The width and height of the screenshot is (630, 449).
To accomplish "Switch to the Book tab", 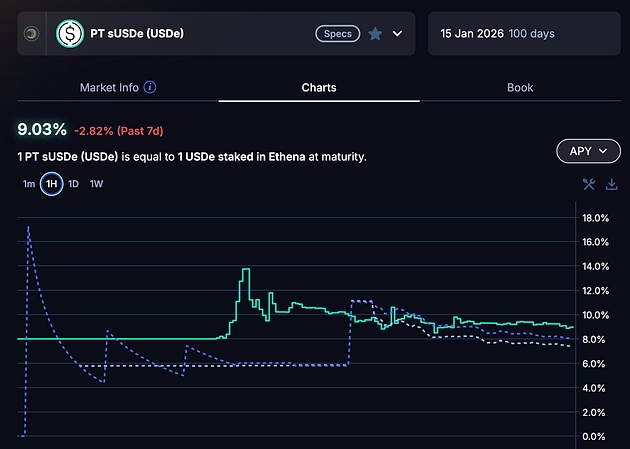I will [520, 88].
